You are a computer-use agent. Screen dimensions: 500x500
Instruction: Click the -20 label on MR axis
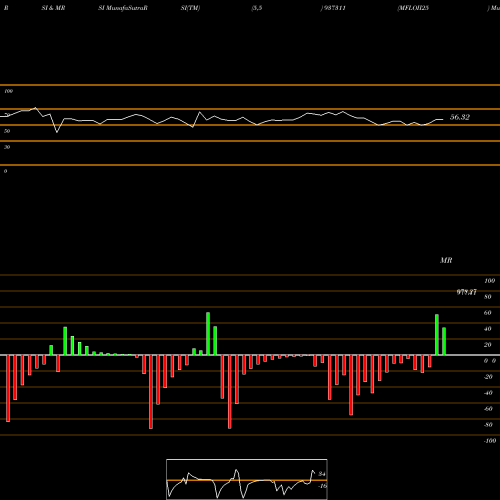(x=488, y=377)
